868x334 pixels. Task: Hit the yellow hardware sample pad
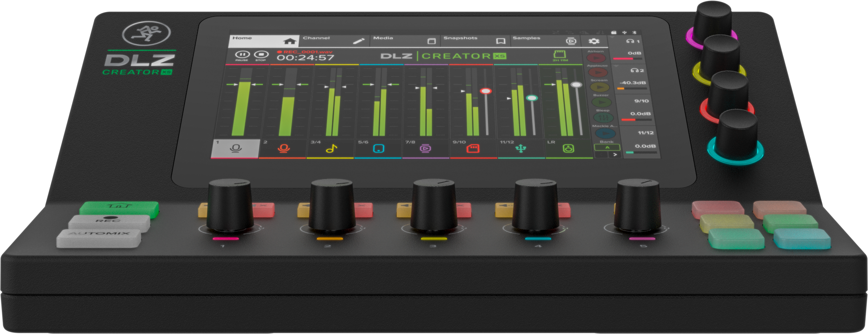click(727, 223)
